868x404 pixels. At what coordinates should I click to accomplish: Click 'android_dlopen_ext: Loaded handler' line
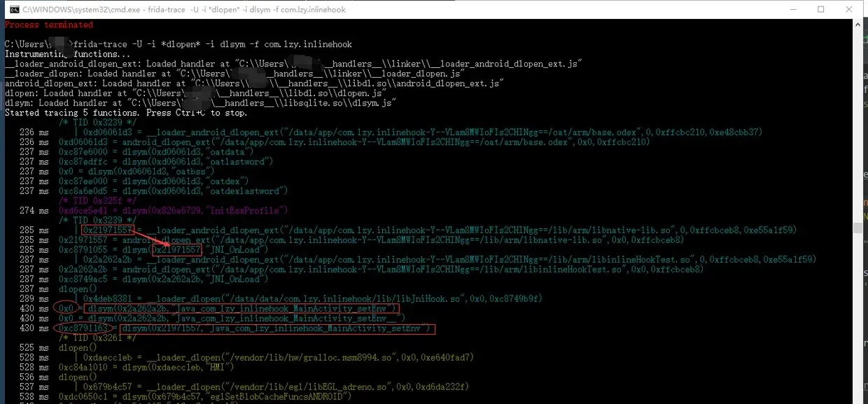[254, 83]
